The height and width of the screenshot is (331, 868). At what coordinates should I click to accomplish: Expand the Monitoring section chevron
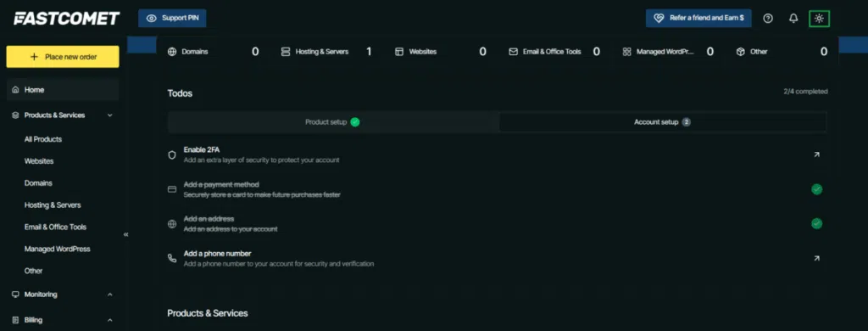tap(109, 295)
